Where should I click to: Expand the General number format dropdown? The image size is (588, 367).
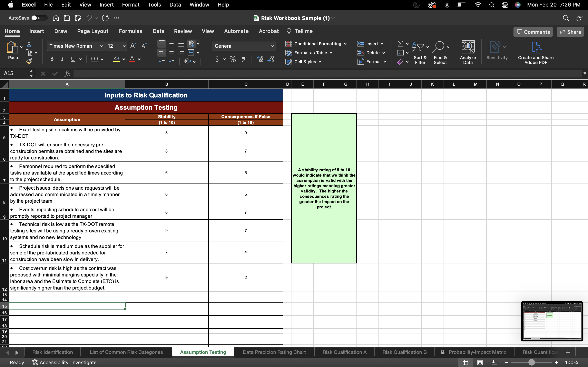point(272,46)
